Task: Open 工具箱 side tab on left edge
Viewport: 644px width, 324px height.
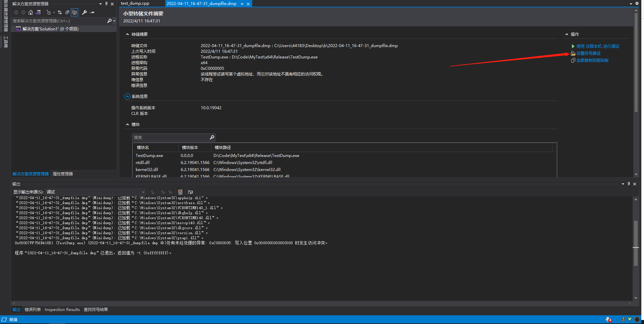Action: coord(6,42)
